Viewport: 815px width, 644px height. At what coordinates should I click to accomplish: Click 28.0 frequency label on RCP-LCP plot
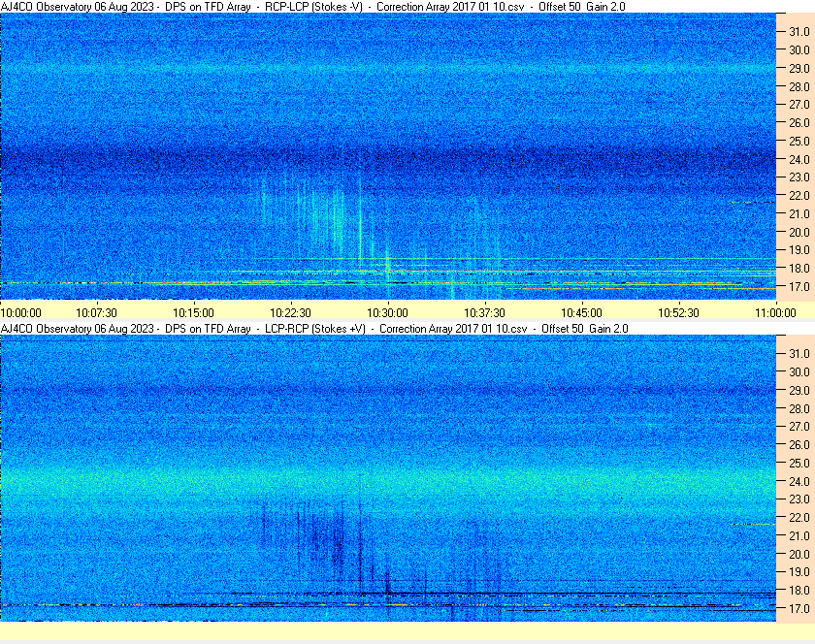[799, 86]
